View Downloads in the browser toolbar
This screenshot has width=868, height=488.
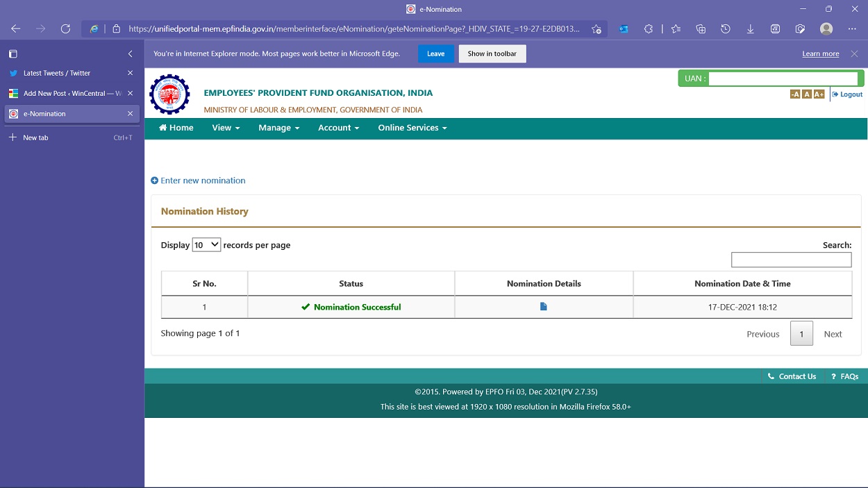click(x=750, y=28)
